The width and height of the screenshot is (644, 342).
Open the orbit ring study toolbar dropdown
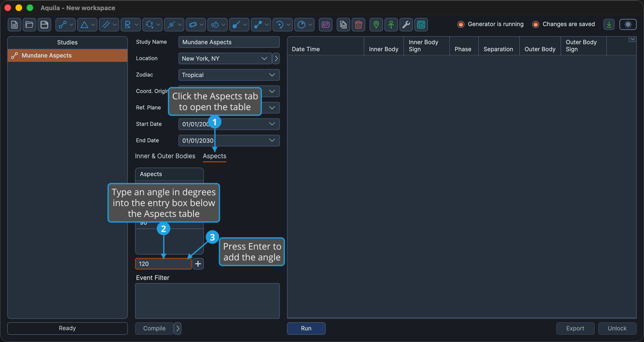click(196, 25)
